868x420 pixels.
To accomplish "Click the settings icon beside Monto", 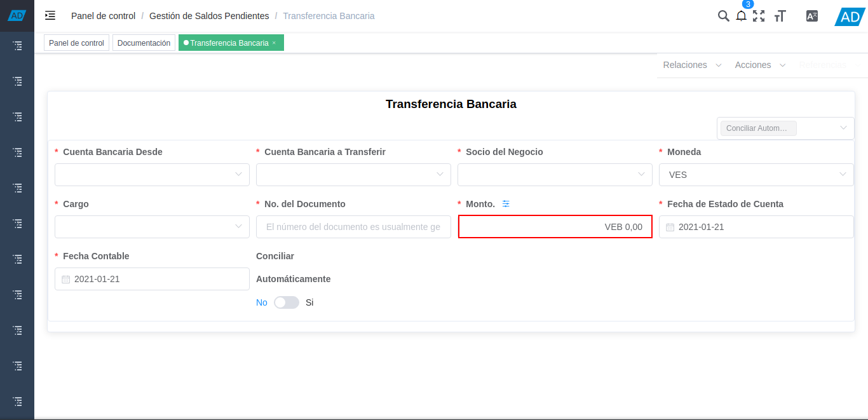I will coord(506,204).
